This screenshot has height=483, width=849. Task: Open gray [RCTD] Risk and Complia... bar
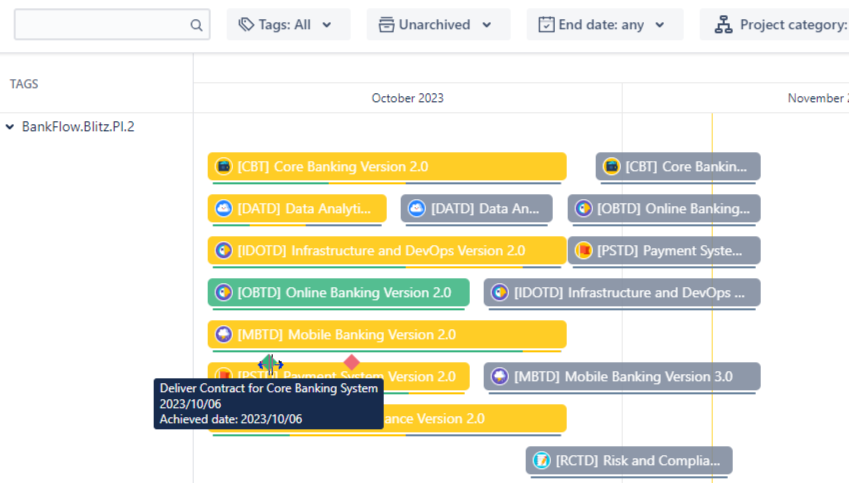click(629, 460)
